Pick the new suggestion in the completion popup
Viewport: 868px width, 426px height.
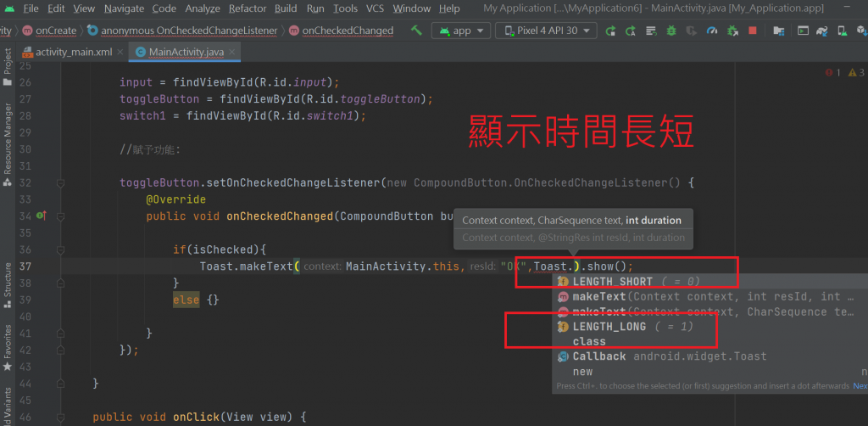pos(710,371)
